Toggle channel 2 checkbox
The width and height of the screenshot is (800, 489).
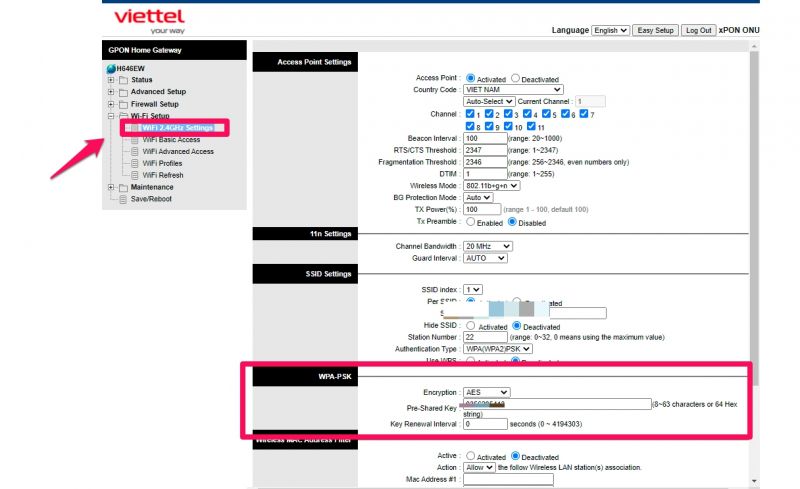(x=489, y=113)
